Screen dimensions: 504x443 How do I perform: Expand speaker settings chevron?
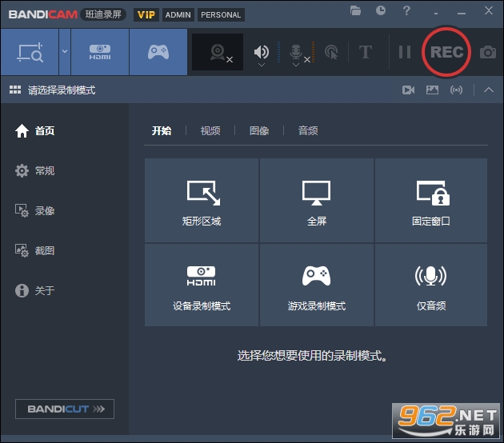pyautogui.click(x=262, y=65)
